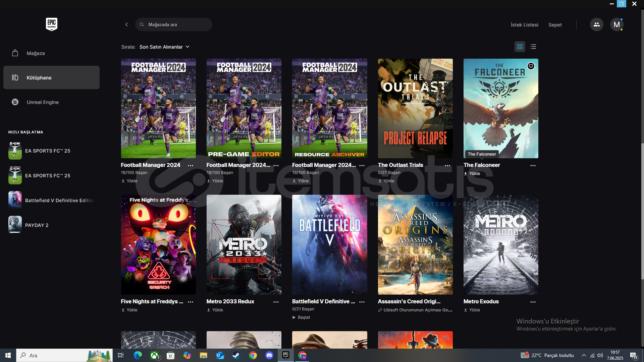Open options for Football Manager Pre-Game Editor
Screen dimensions: 644x362
[276, 166]
